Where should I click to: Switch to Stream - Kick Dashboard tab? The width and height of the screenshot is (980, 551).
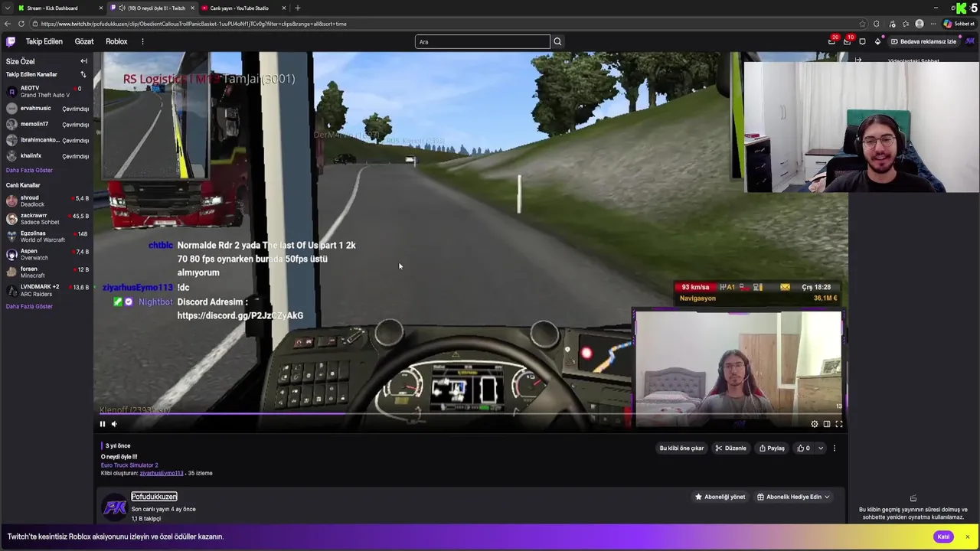(60, 8)
